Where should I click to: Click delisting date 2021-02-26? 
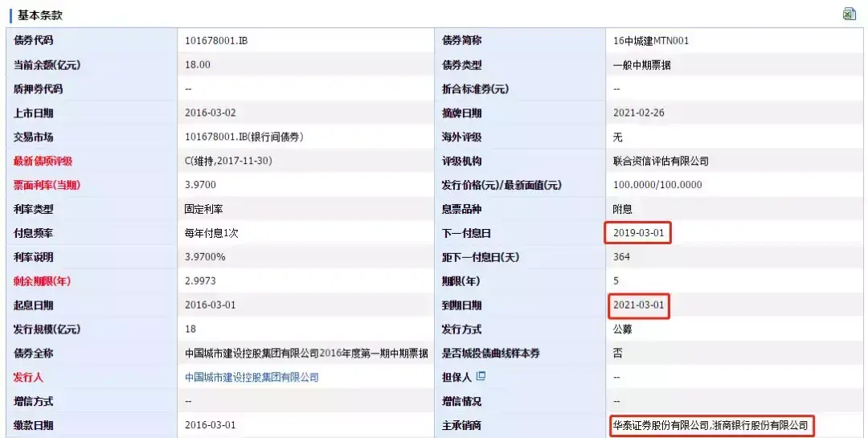click(x=639, y=113)
